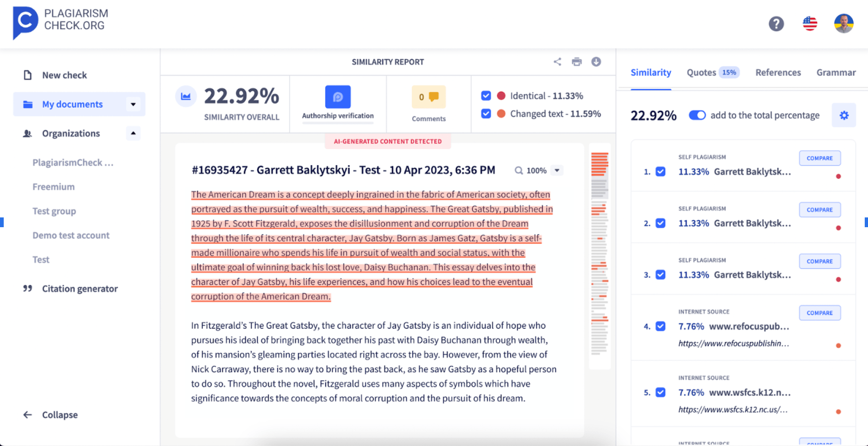The width and height of the screenshot is (868, 446).
Task: Share the similarity report
Action: pos(557,61)
